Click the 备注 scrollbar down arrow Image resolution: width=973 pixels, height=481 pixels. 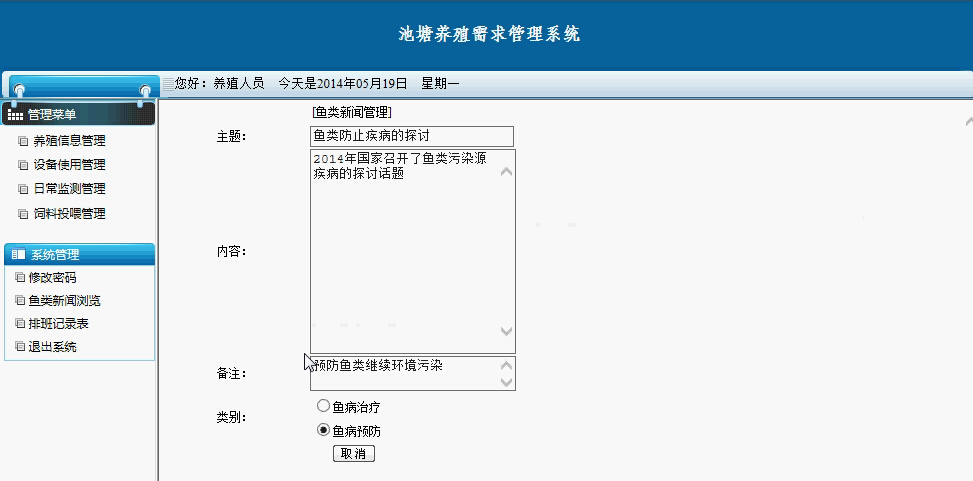[506, 382]
